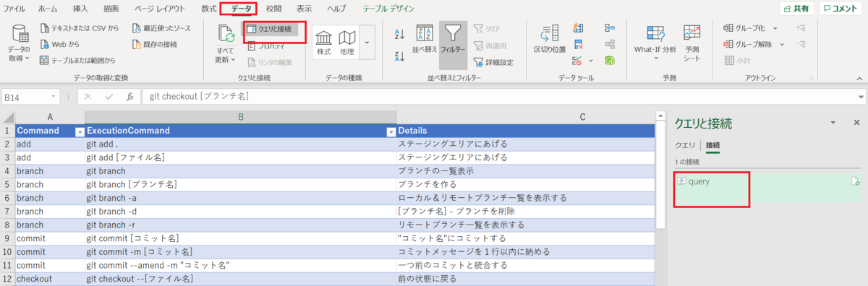
Task: Open the Data Validation icon
Action: click(577, 61)
